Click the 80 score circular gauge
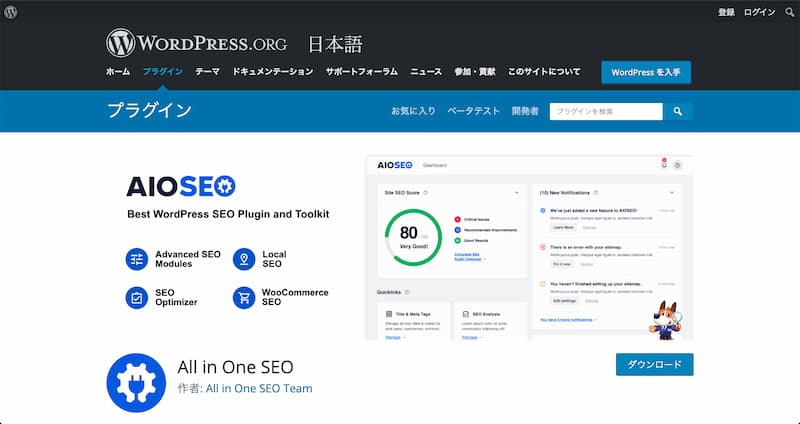Viewport: 800px width, 424px height. coord(413,237)
